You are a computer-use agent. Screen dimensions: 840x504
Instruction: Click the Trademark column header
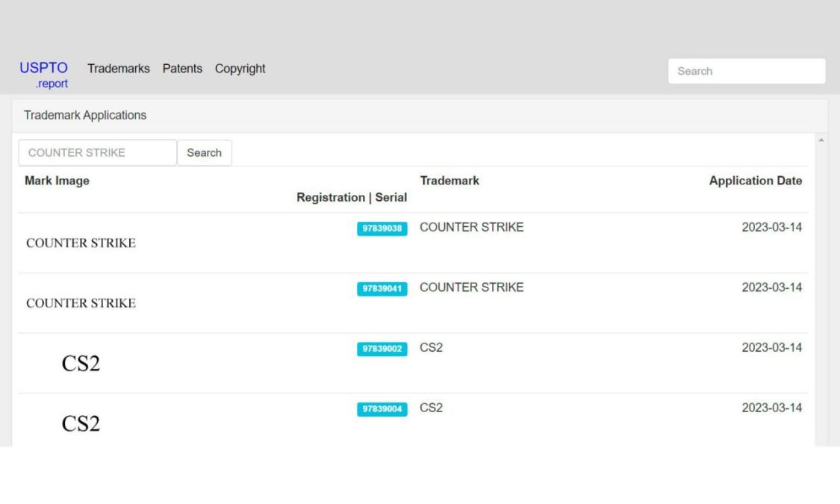coord(449,181)
